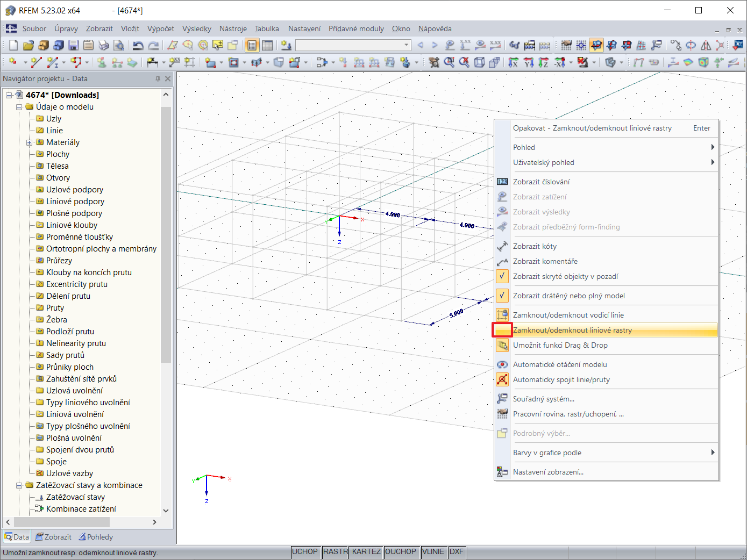747x560 pixels.
Task: Click the Print icon in toolbar
Action: pyautogui.click(x=104, y=46)
